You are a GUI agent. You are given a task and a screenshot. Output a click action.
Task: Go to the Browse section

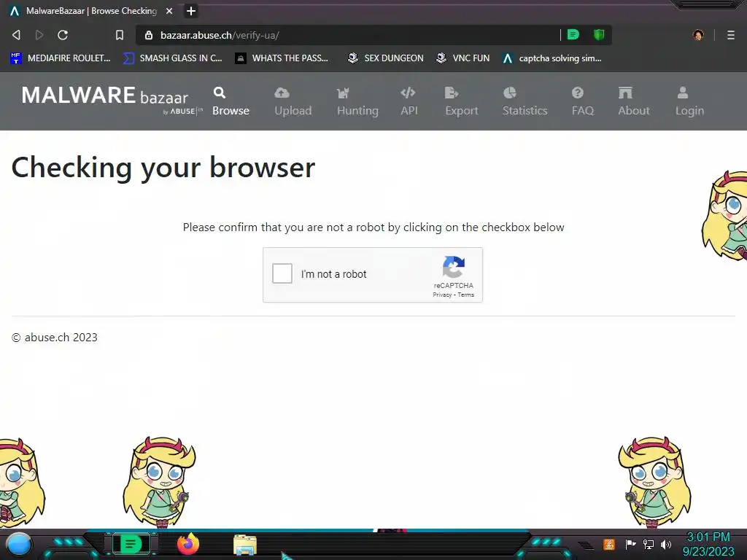click(x=231, y=101)
